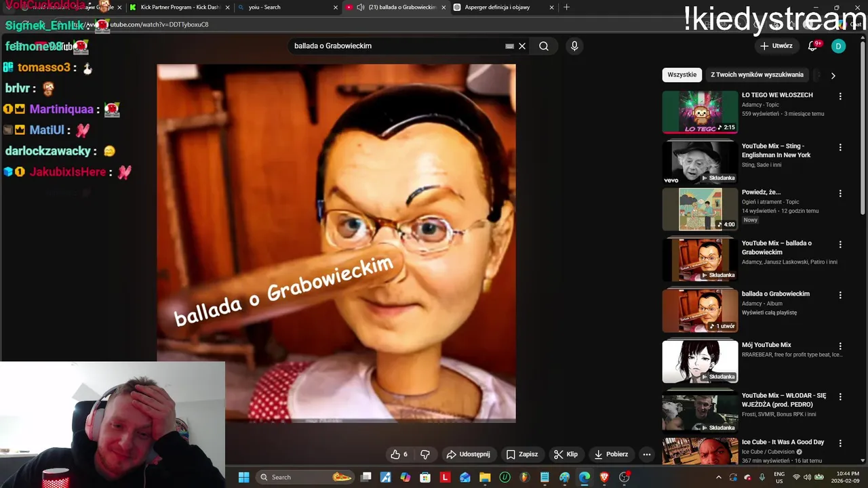868x488 pixels.
Task: Clear the YouTube search query with X
Action: point(522,46)
